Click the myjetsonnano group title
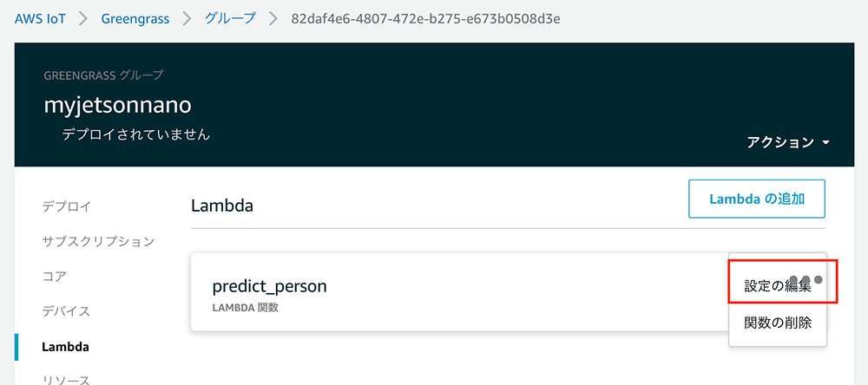This screenshot has height=385, width=868. click(117, 105)
